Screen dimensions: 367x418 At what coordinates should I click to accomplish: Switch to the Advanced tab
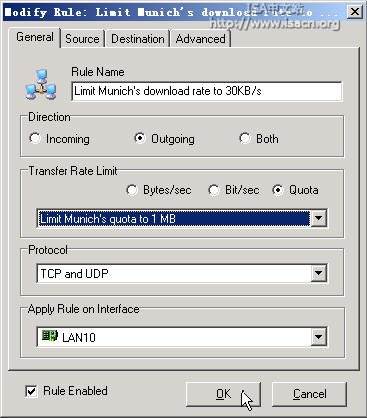[x=201, y=39]
